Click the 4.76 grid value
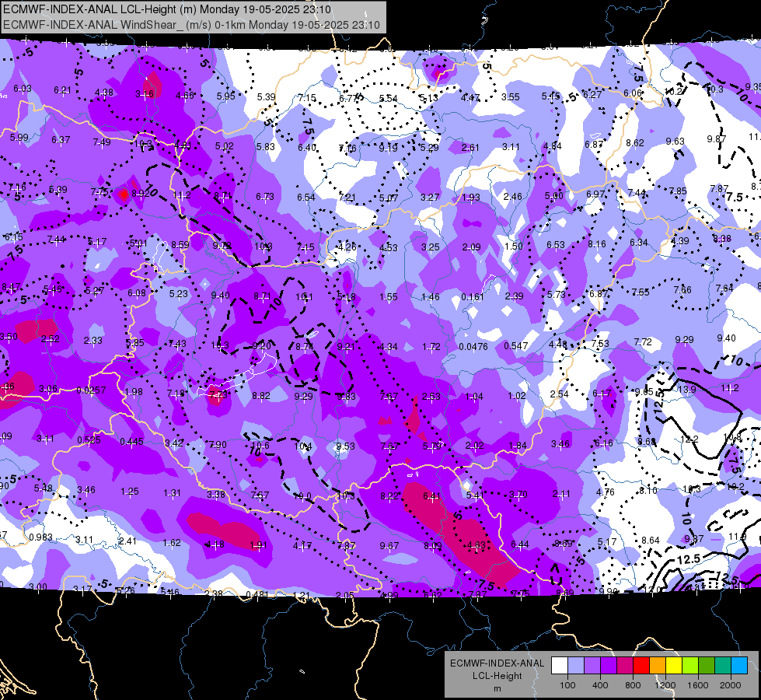The width and height of the screenshot is (761, 700). (x=606, y=492)
